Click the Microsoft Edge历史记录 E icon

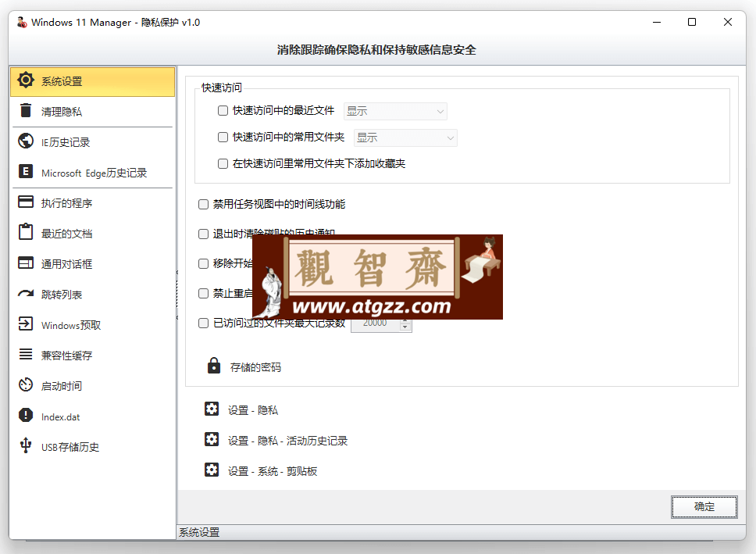click(x=26, y=171)
